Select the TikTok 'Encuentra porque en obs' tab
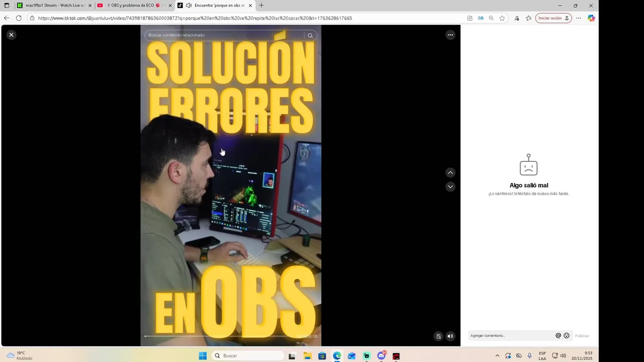 [x=215, y=6]
